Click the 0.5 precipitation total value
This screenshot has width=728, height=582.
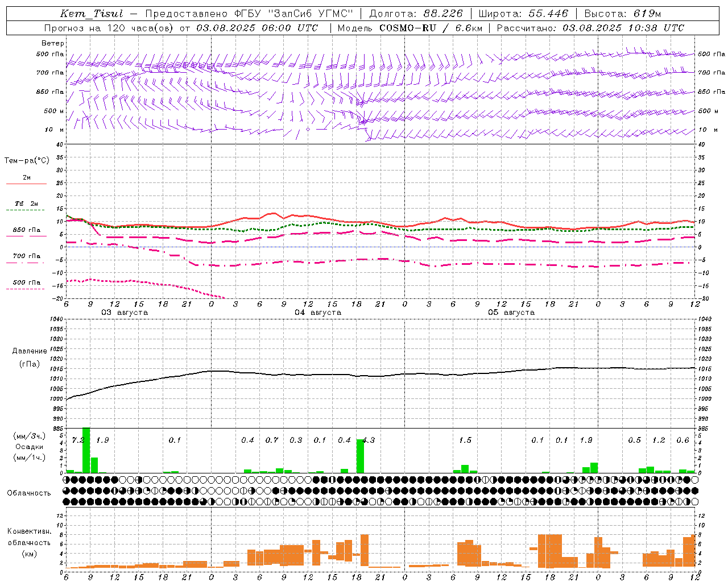coord(635,440)
